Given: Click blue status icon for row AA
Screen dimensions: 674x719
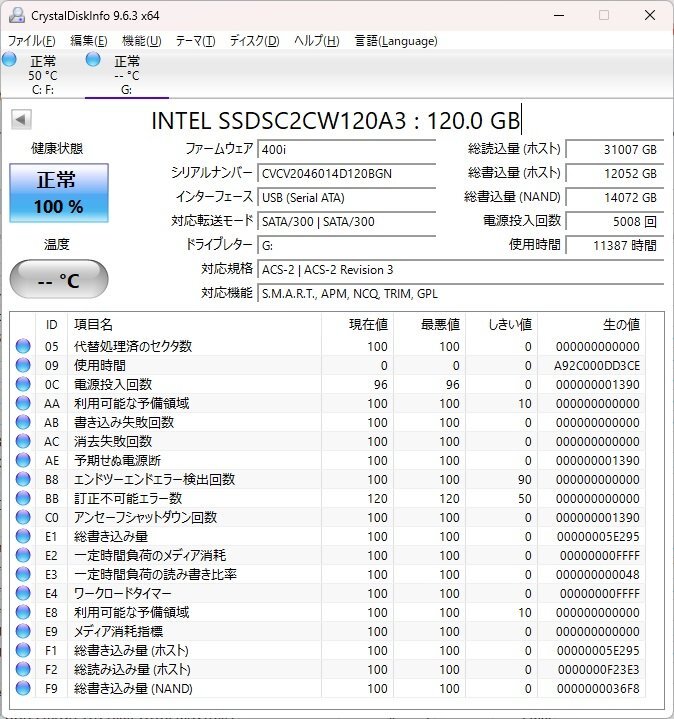Looking at the screenshot, I should 23,404.
